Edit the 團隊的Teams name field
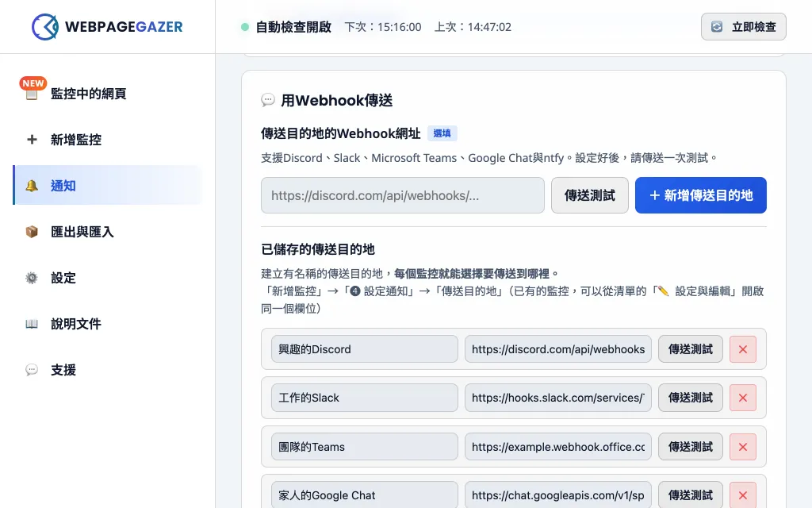The height and width of the screenshot is (508, 812). coord(365,447)
